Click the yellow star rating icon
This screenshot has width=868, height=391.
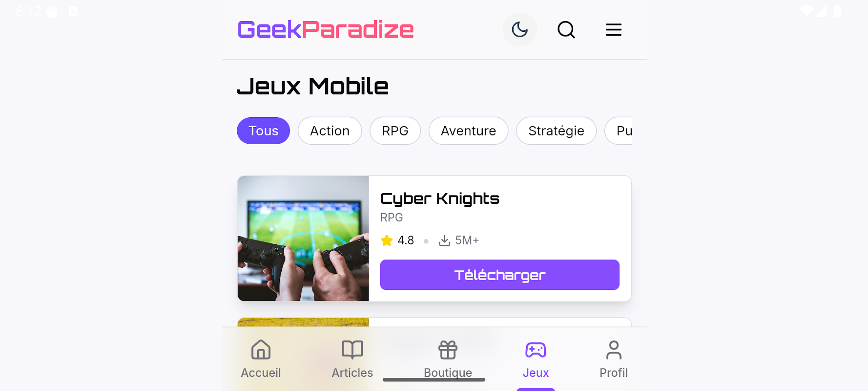click(387, 240)
